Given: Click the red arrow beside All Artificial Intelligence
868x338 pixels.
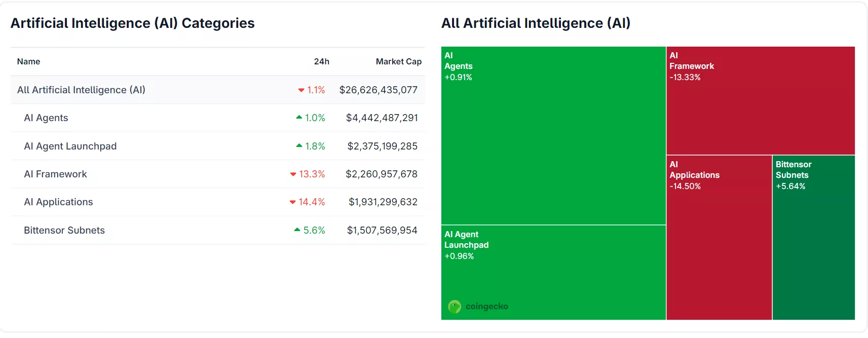Looking at the screenshot, I should (x=301, y=90).
